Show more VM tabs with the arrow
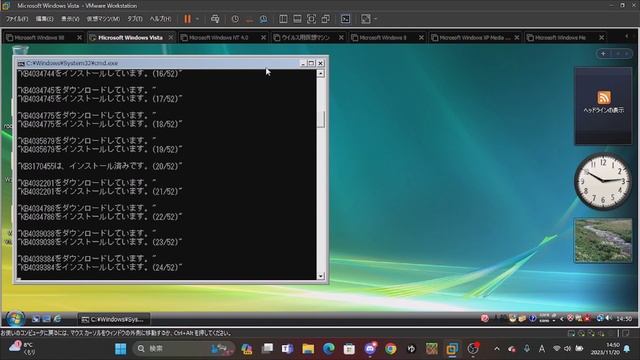The height and width of the screenshot is (360, 640). point(627,37)
